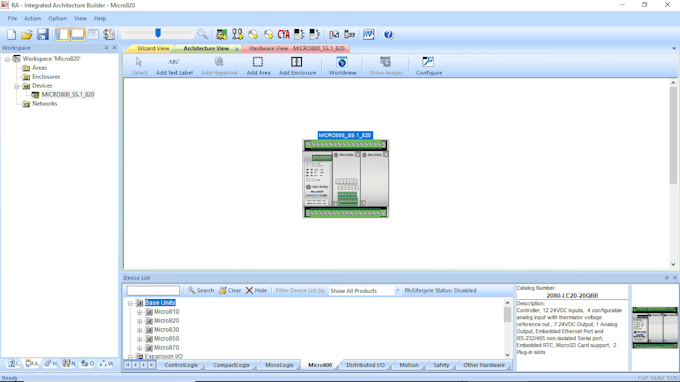Click the bill of materials table icon
Screen dimensions: 680x382
[x=93, y=34]
